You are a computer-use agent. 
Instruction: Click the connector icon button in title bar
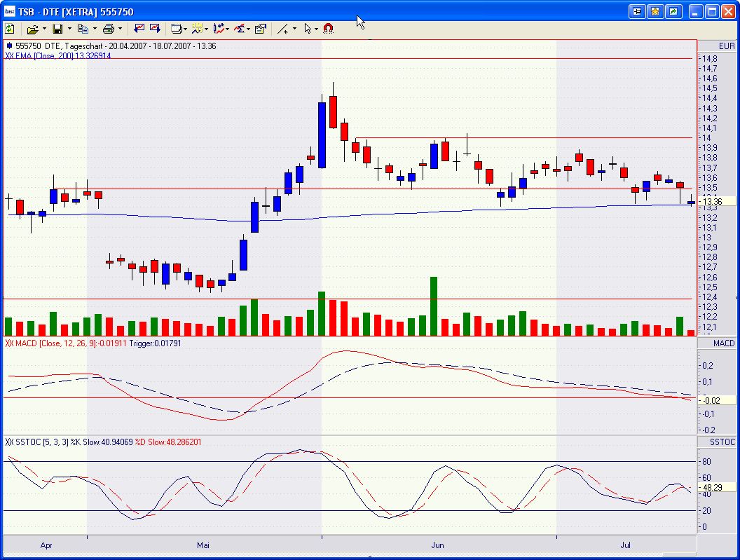coord(637,11)
